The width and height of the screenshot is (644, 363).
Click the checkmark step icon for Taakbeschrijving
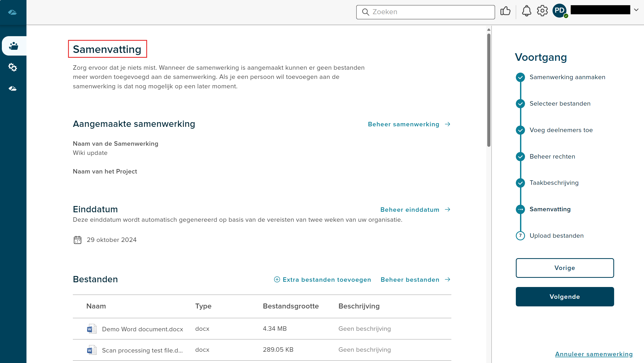point(520,183)
